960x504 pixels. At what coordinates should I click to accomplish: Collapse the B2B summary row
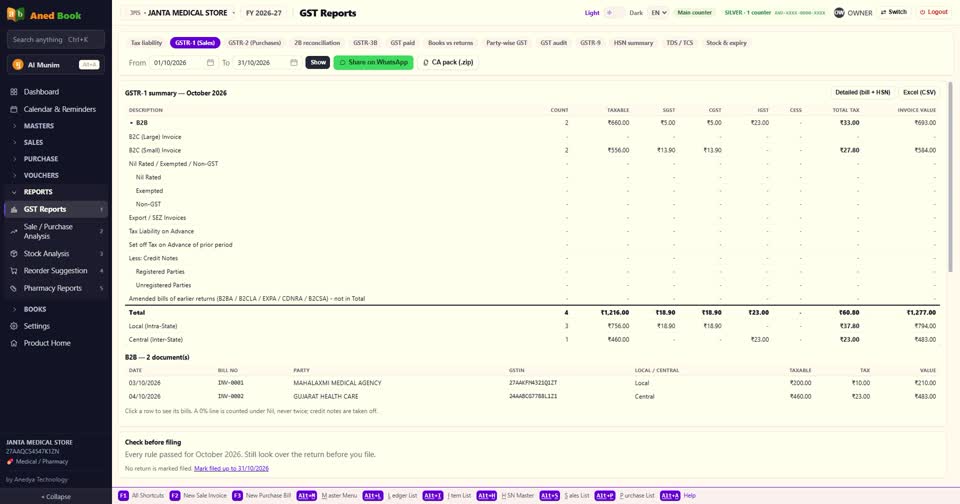[531, 123]
